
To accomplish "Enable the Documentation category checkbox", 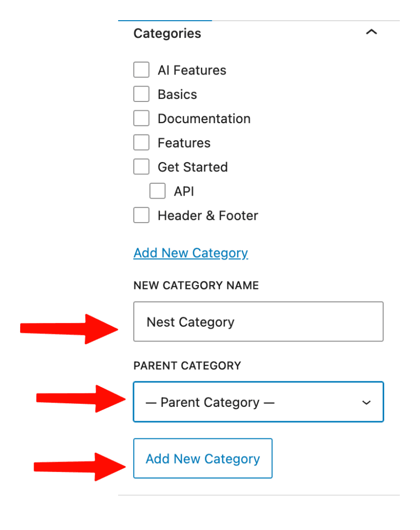I will (141, 119).
